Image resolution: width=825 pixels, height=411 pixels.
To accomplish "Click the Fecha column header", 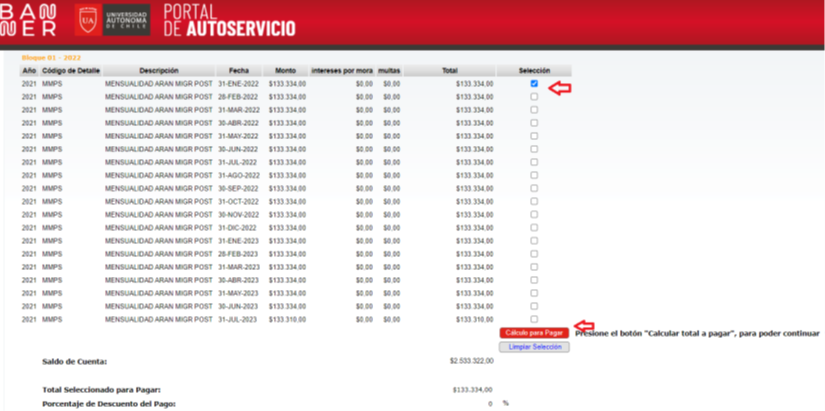I will click(239, 71).
